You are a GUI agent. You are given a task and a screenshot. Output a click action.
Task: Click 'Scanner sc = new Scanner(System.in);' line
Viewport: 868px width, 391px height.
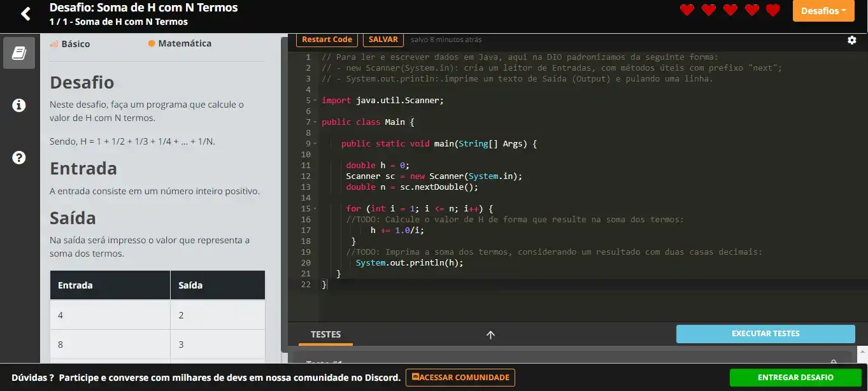point(434,176)
